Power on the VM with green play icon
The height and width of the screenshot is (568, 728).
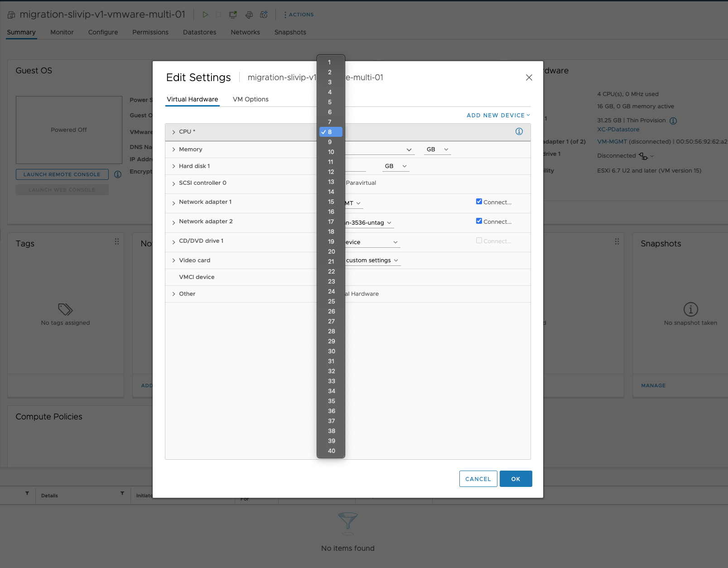[x=205, y=14]
